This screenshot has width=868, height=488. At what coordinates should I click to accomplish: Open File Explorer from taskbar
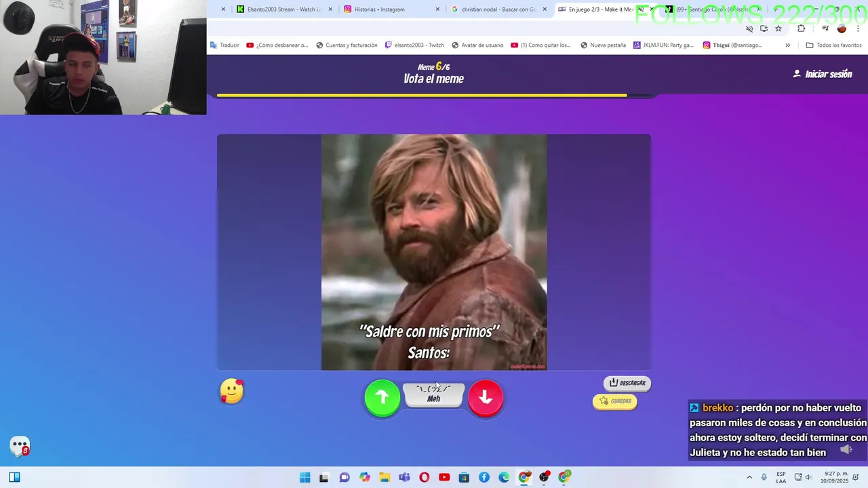coord(384,477)
